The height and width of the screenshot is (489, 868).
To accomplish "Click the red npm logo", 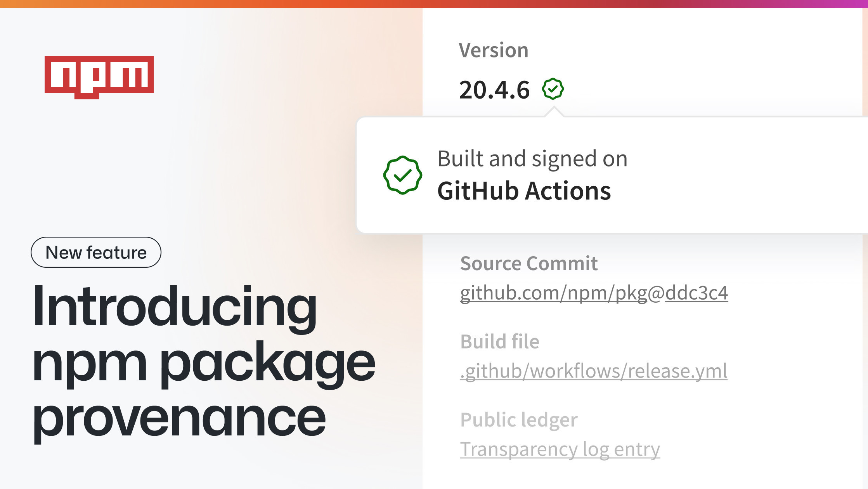I will pos(99,76).
